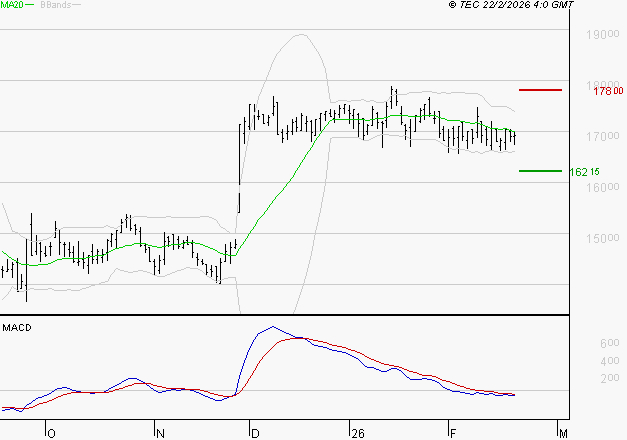Click the TEC copyright timestamp text
Image resolution: width=627 pixels, height=440 pixels.
tap(511, 4)
